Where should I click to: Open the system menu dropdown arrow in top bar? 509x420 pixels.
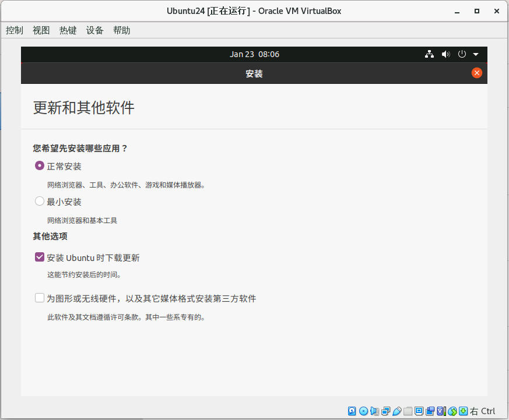pos(476,54)
